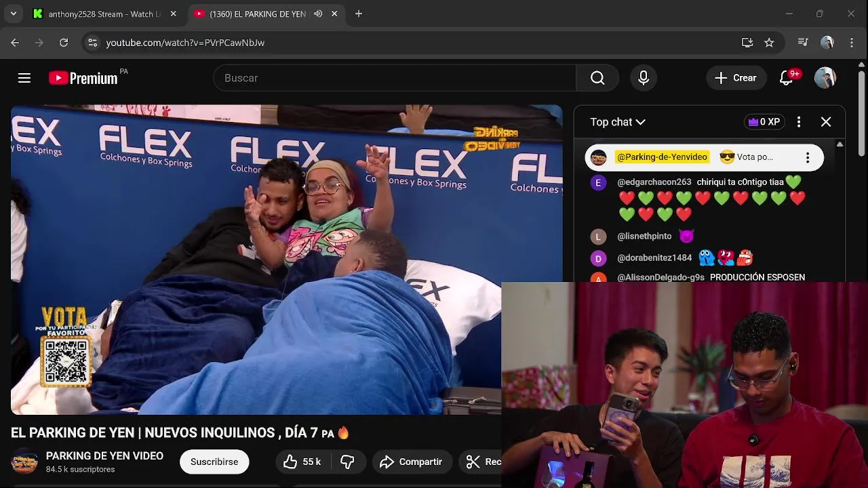Click the 0 XP crown badge

tap(764, 122)
